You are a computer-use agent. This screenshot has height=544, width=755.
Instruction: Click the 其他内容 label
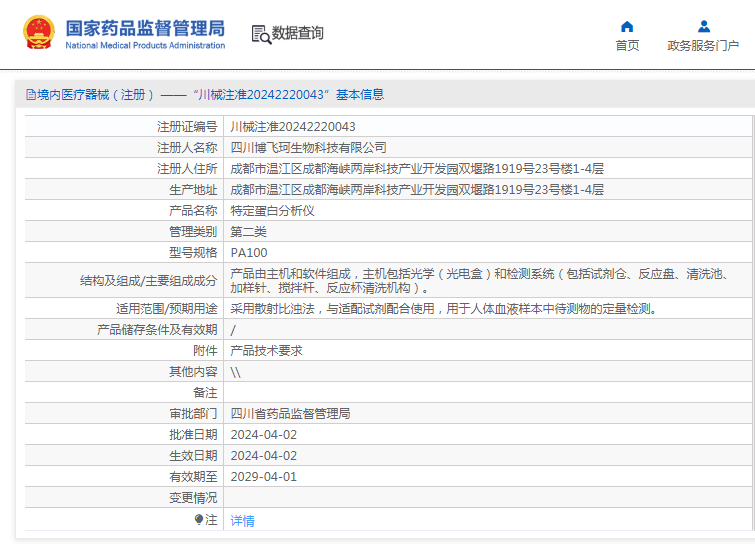tap(193, 372)
